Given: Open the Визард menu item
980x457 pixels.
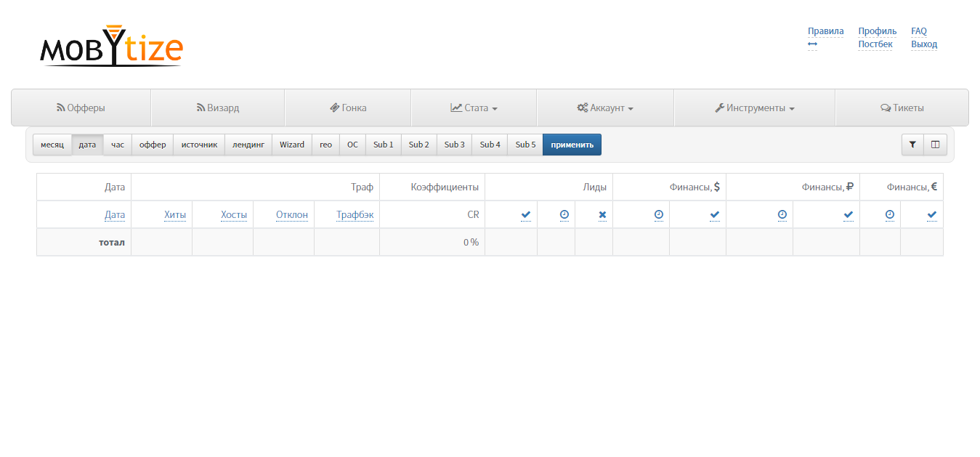Looking at the screenshot, I should 218,108.
